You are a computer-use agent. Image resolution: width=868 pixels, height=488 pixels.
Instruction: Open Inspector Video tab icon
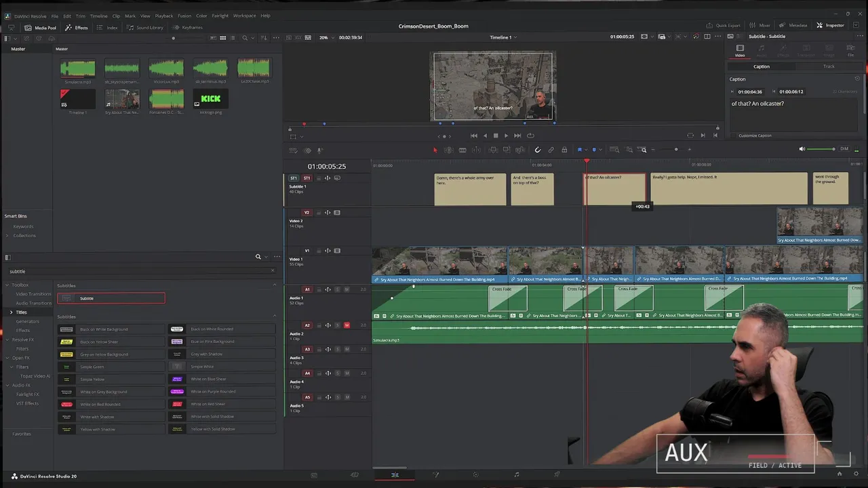(x=740, y=50)
